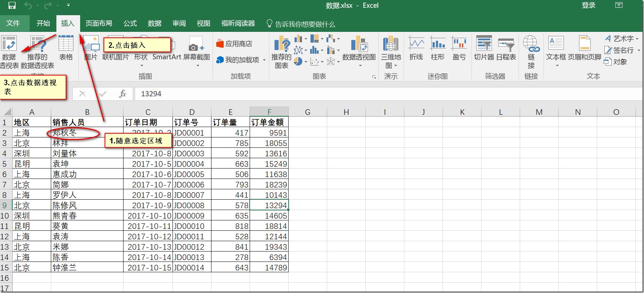Expand the pie chart dropdown arrow

[306, 62]
